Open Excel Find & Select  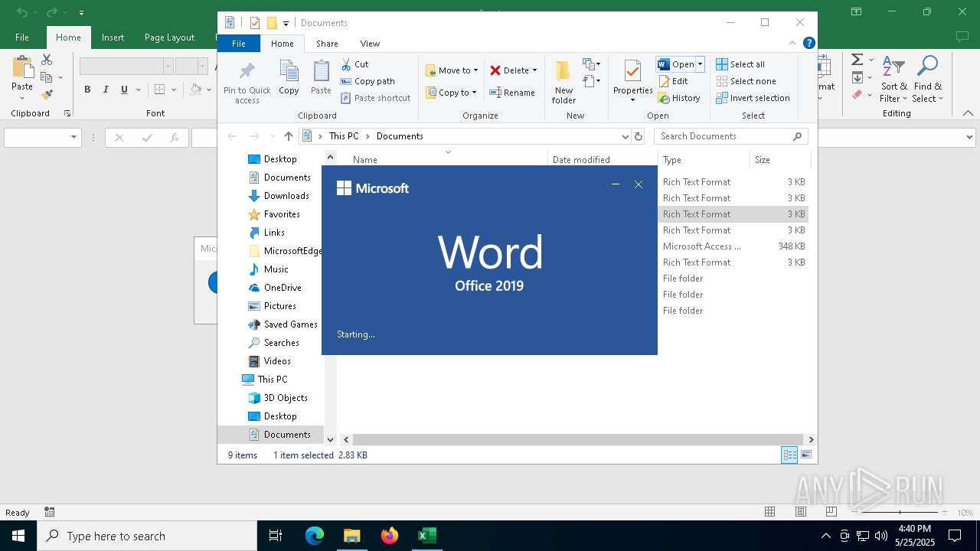(927, 80)
